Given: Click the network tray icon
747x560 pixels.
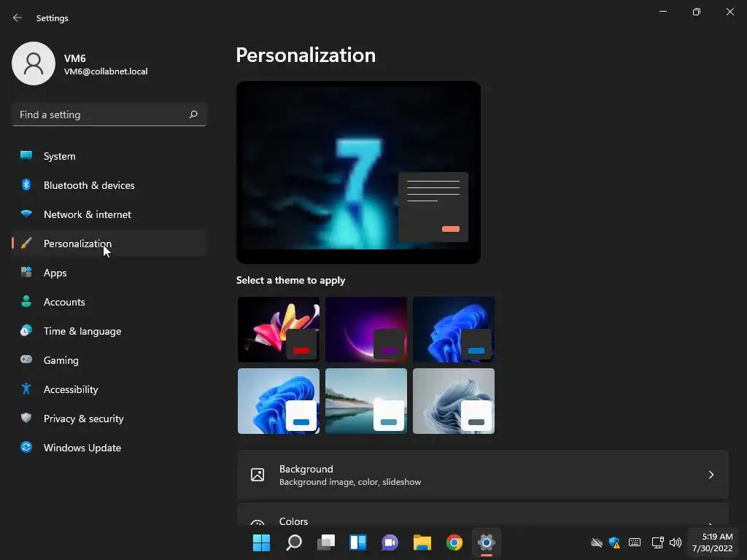Looking at the screenshot, I should 657,542.
